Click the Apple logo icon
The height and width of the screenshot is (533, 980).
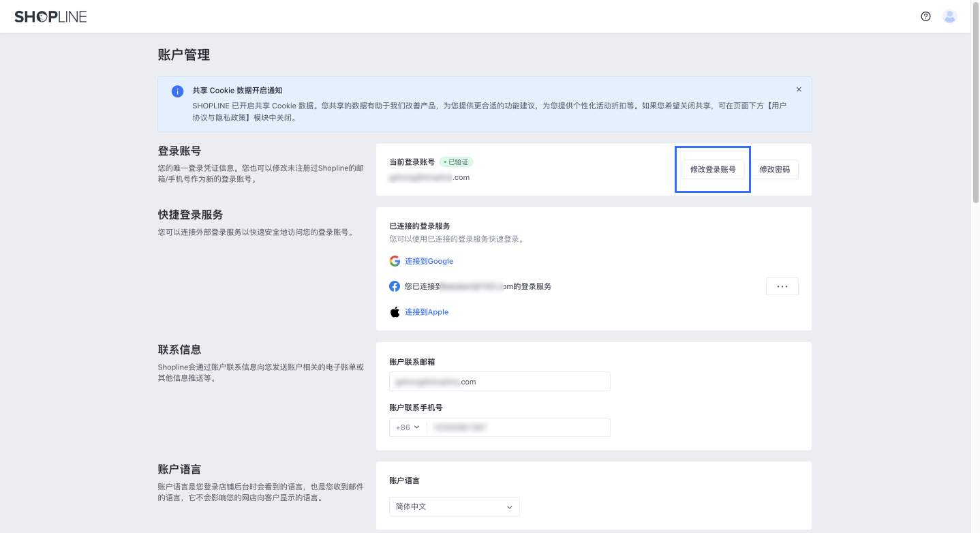click(x=395, y=311)
